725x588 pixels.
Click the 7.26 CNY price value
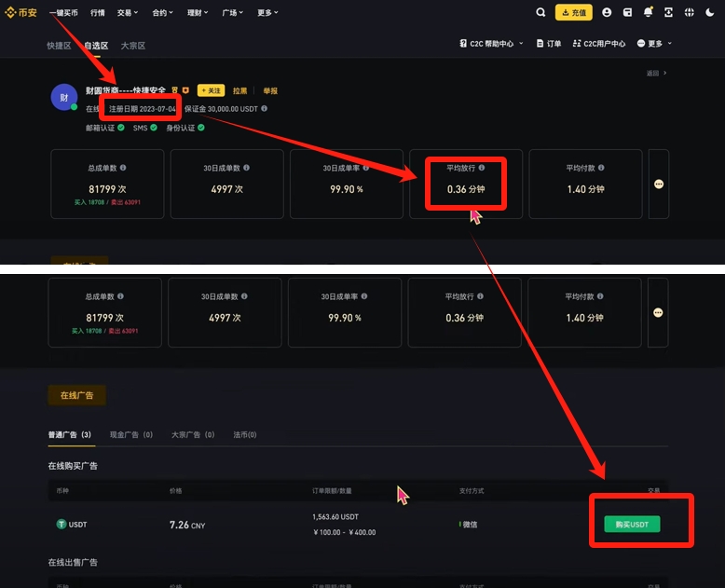pos(187,526)
